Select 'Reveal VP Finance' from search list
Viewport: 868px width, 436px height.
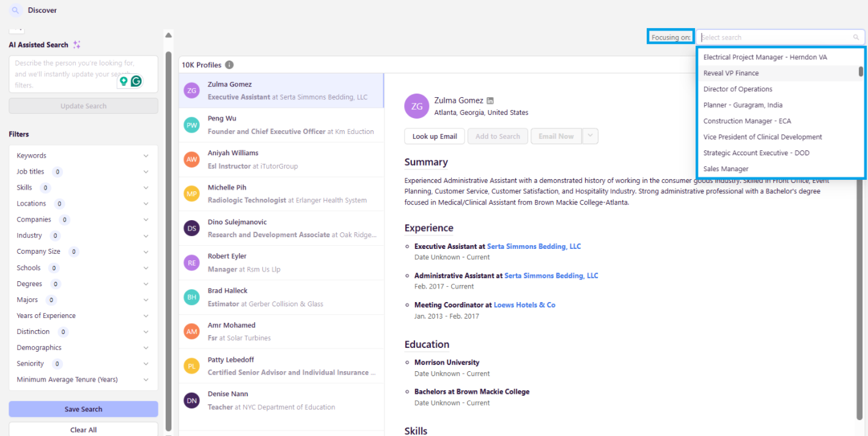731,73
